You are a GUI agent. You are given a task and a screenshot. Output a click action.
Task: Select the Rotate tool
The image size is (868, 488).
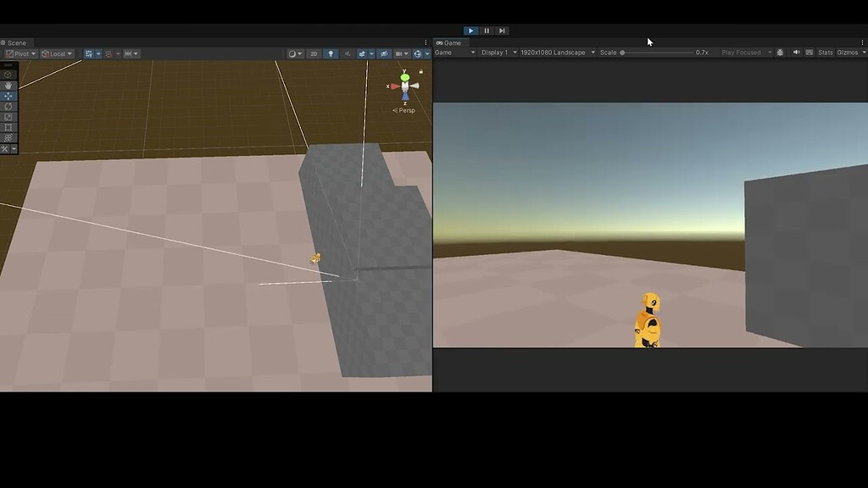pos(8,106)
